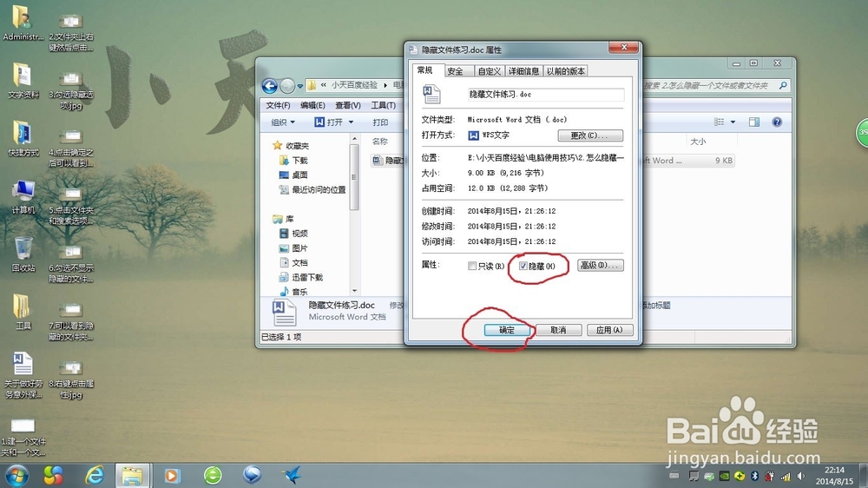Switch to the 以前的版本 tab
Viewport: 868px width, 488px height.
566,71
